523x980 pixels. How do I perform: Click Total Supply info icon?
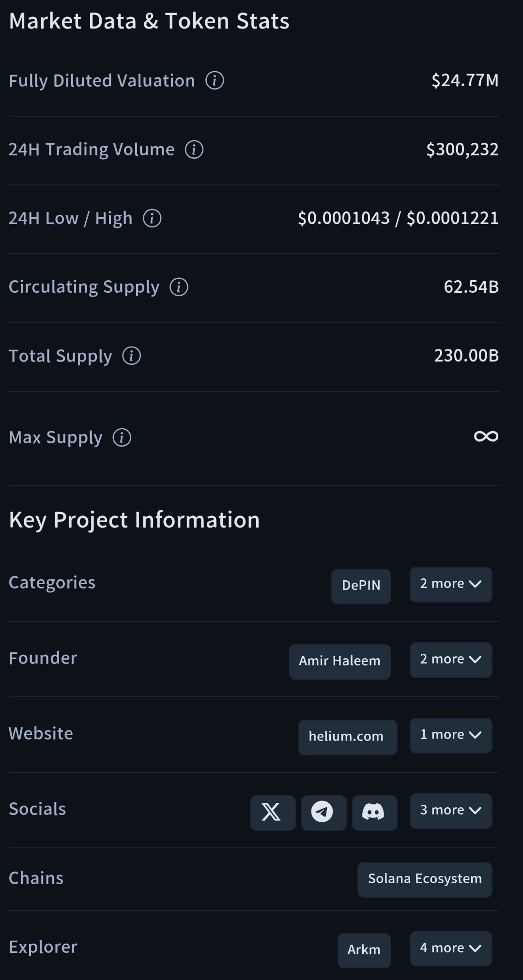pyautogui.click(x=131, y=356)
